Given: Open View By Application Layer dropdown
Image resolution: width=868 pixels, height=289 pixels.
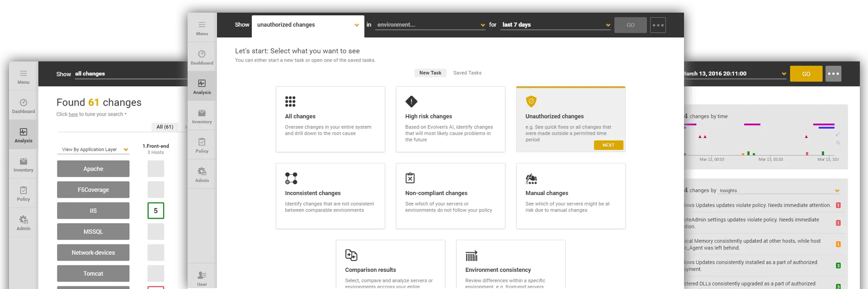Looking at the screenshot, I should pos(126,150).
